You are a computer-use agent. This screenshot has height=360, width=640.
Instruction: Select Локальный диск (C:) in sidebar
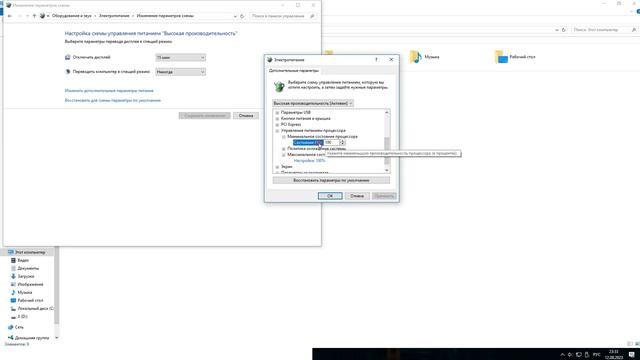point(31,309)
